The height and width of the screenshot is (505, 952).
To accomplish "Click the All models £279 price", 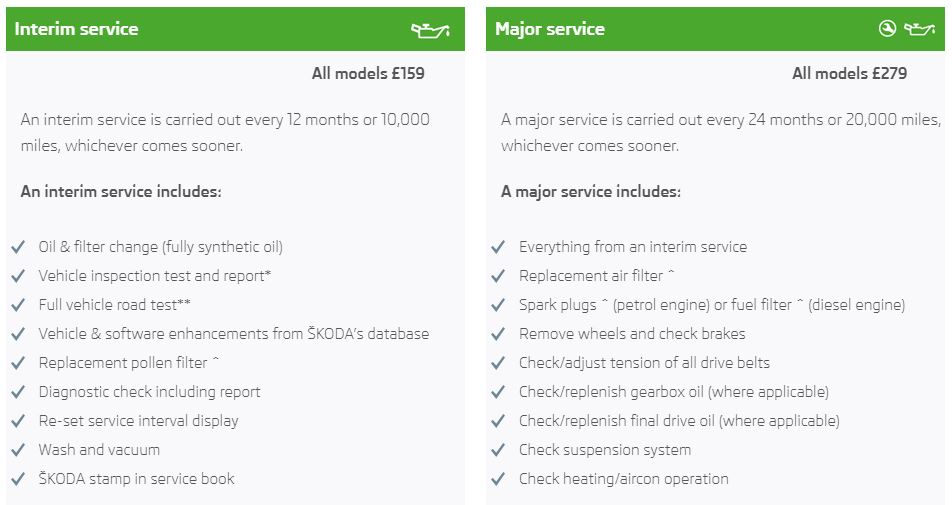I will tap(849, 73).
